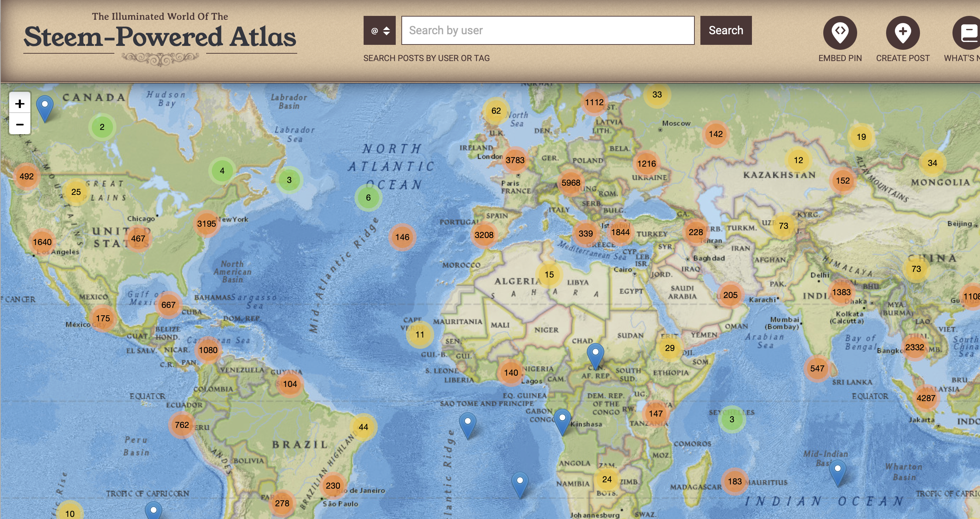This screenshot has height=519, width=980.
Task: Expand the 1112 cluster near Latvia
Action: coord(594,102)
